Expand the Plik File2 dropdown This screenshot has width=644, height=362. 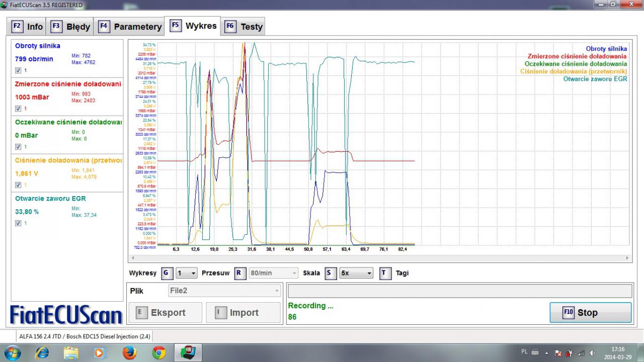(x=224, y=291)
